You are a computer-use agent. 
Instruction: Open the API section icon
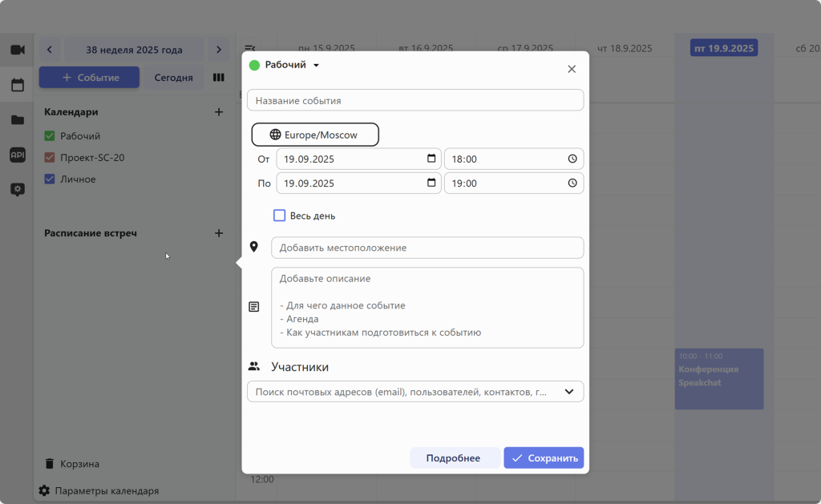click(17, 155)
